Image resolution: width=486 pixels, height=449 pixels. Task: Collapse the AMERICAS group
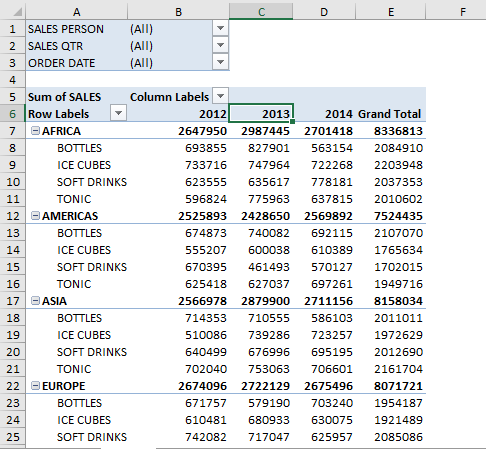click(x=35, y=216)
